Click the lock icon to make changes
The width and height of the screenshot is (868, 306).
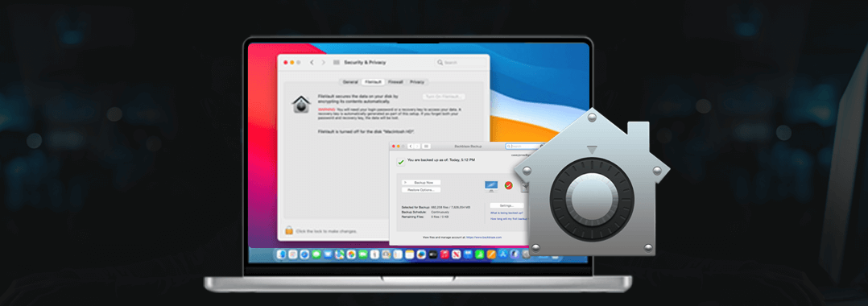288,231
